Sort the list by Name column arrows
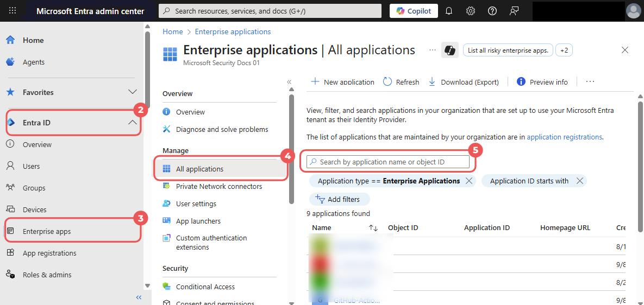The width and height of the screenshot is (644, 305). [373, 227]
